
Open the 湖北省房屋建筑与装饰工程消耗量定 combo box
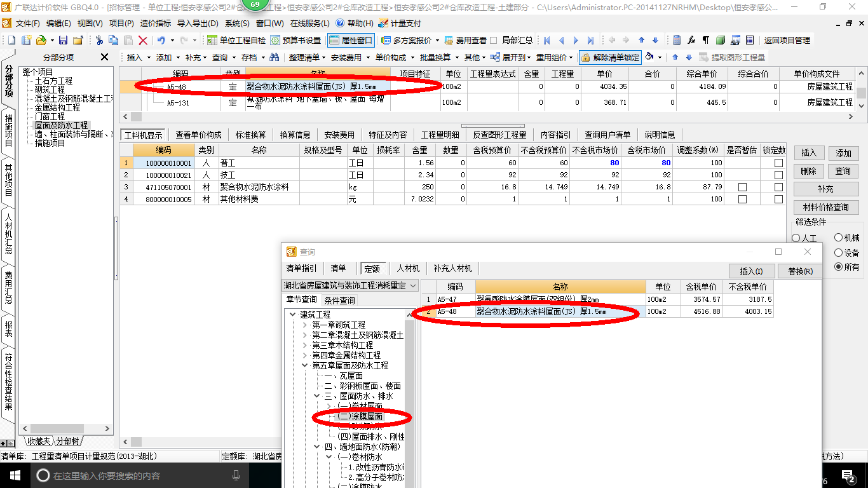(x=350, y=285)
